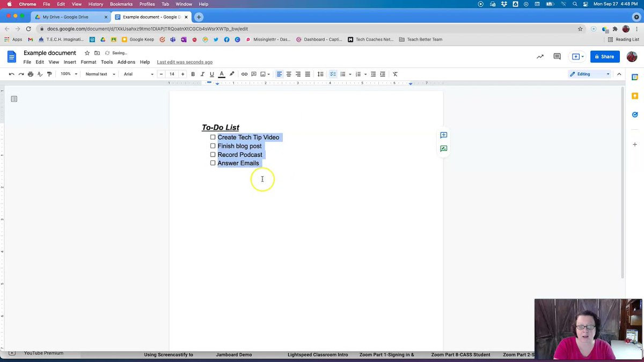Viewport: 644px width, 362px height.
Task: Open the Normal text style dropdown
Action: pos(99,74)
